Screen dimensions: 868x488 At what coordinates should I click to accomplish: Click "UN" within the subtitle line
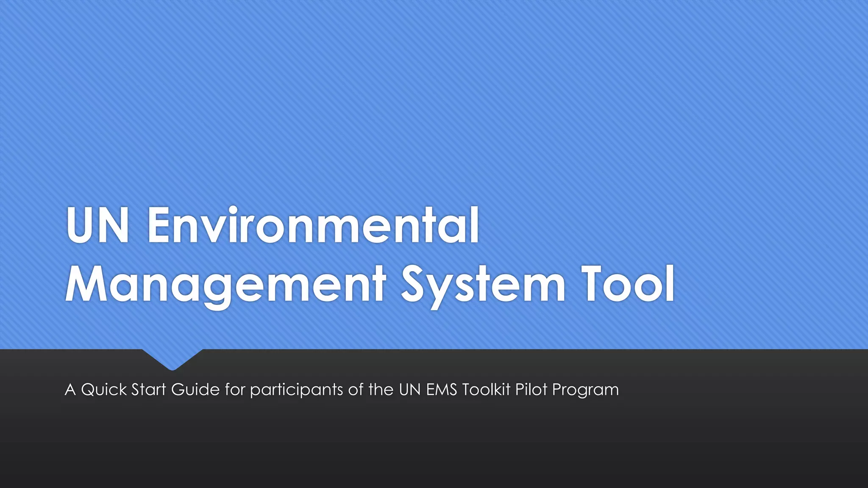tap(410, 389)
